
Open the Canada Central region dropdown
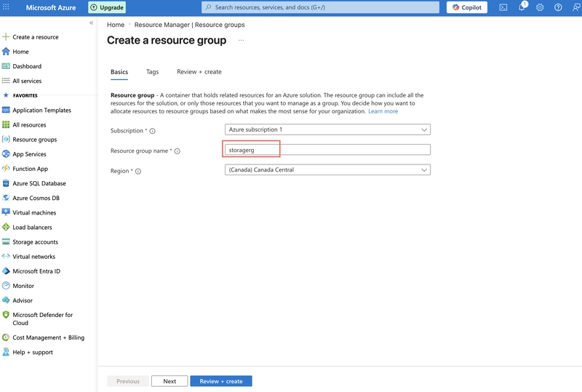[327, 169]
